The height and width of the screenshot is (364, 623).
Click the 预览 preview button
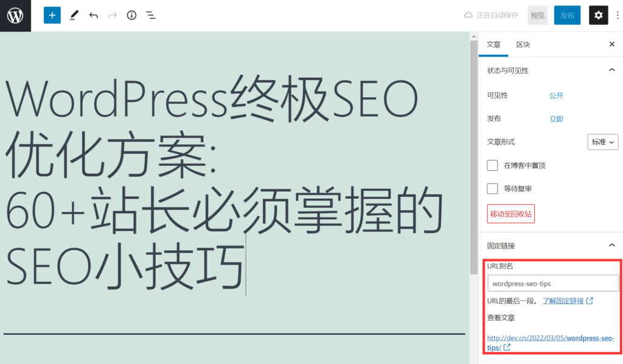[x=538, y=15]
